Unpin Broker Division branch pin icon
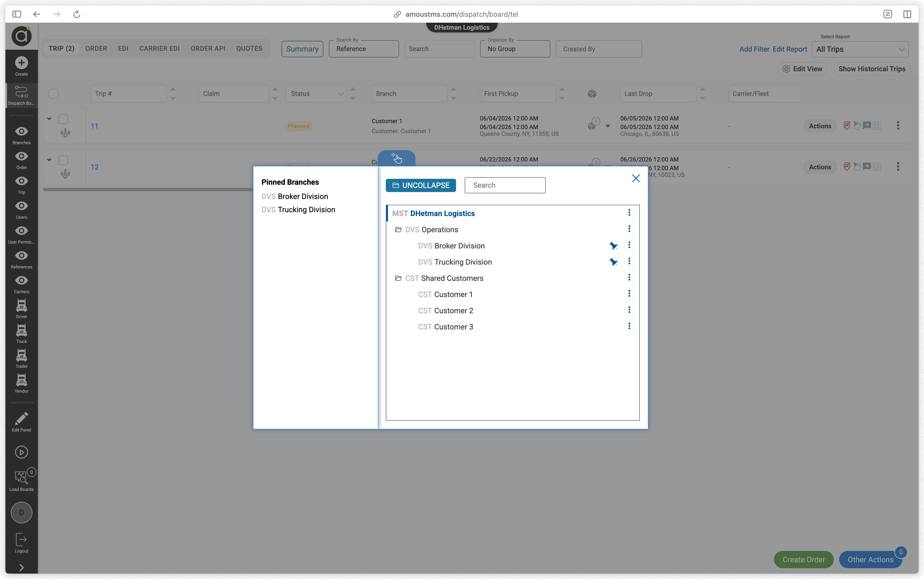The image size is (924, 579). coord(613,246)
